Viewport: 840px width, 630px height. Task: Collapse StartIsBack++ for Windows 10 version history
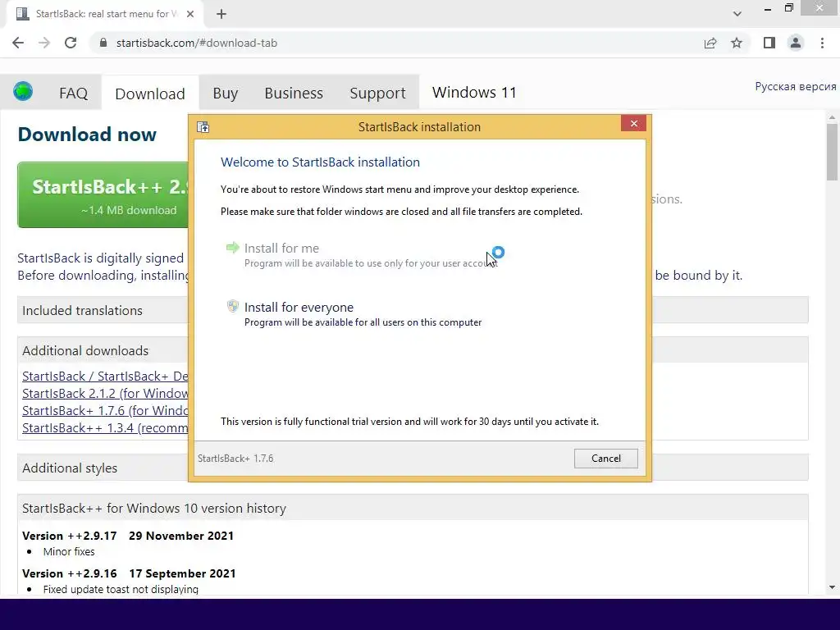(x=413, y=508)
